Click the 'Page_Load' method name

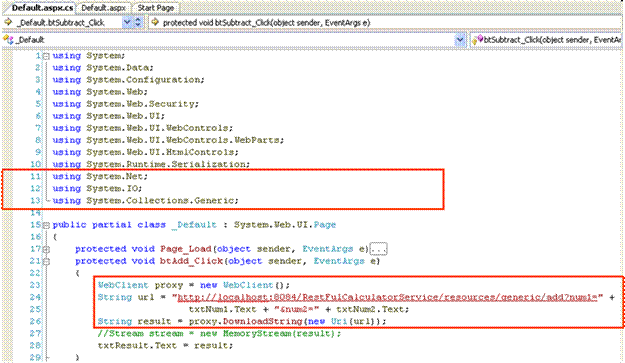tap(185, 249)
